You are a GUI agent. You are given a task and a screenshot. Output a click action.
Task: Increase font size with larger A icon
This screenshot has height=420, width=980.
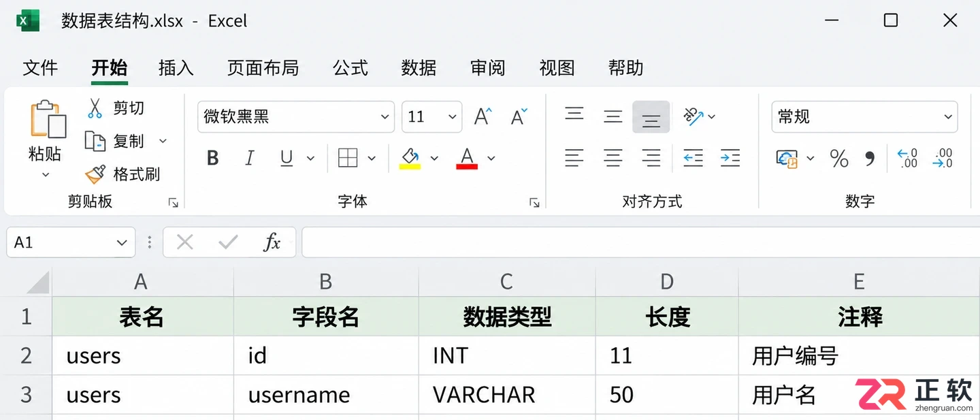[483, 116]
